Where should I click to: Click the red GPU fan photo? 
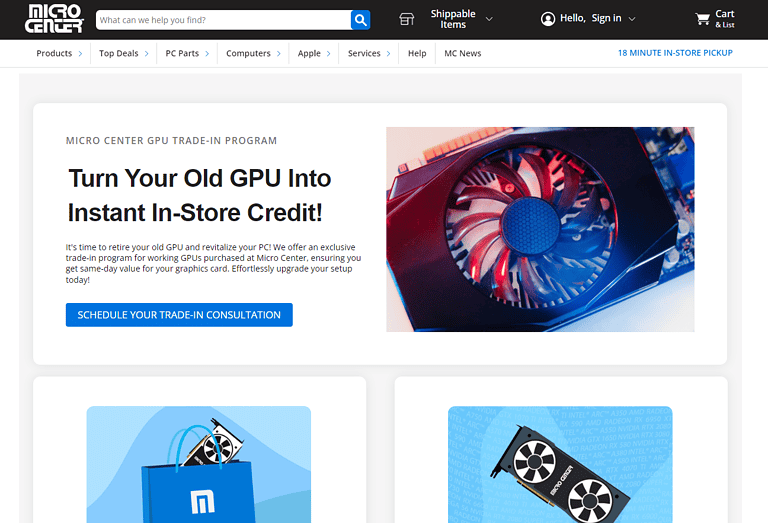[x=540, y=229]
